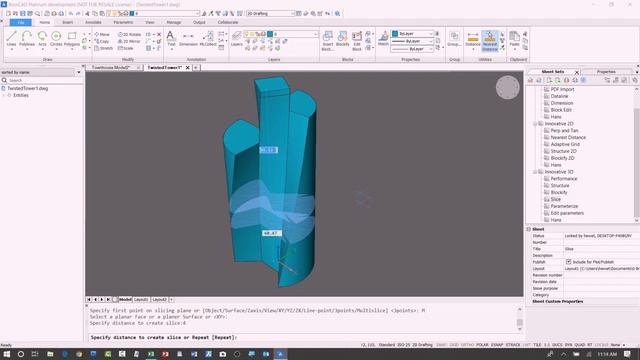Open the ByLayer lineweight dropdown
Image resolution: width=640 pixels, height=360 pixels.
pos(413,49)
